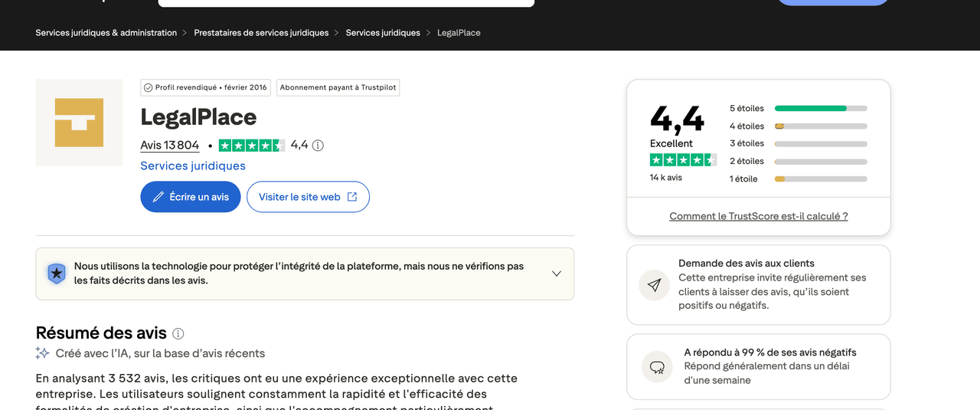Click Visiter le site web button
This screenshot has width=980, height=410.
308,197
